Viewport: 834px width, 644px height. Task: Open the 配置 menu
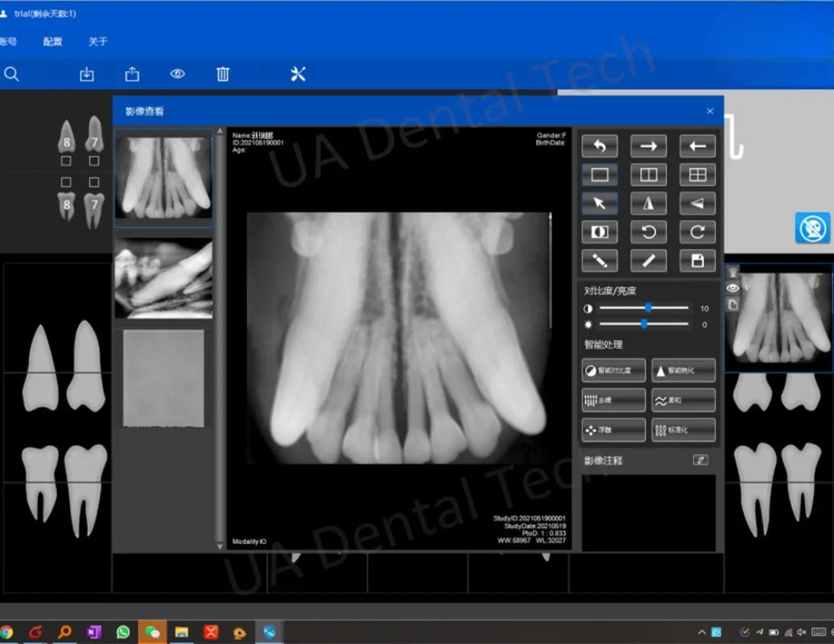[52, 42]
